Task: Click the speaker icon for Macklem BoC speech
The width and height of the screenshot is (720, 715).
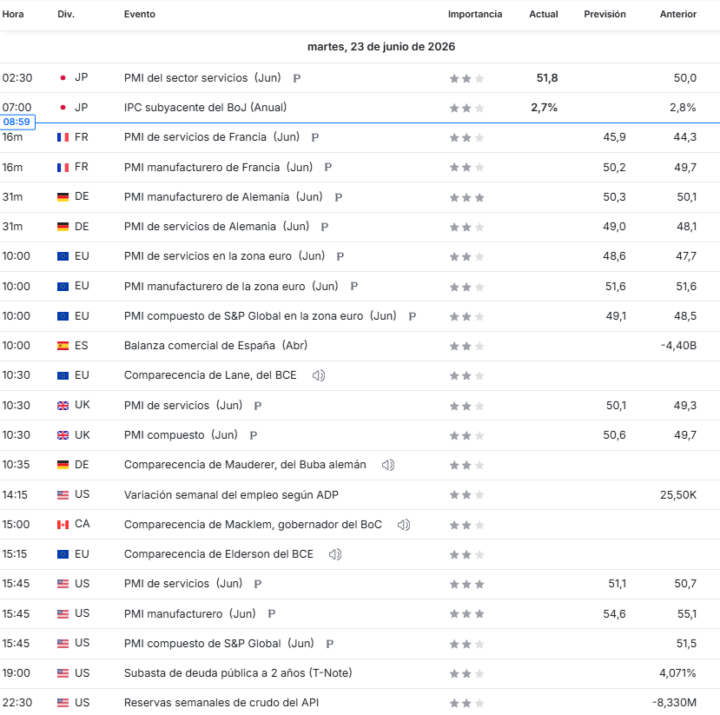Action: (404, 525)
